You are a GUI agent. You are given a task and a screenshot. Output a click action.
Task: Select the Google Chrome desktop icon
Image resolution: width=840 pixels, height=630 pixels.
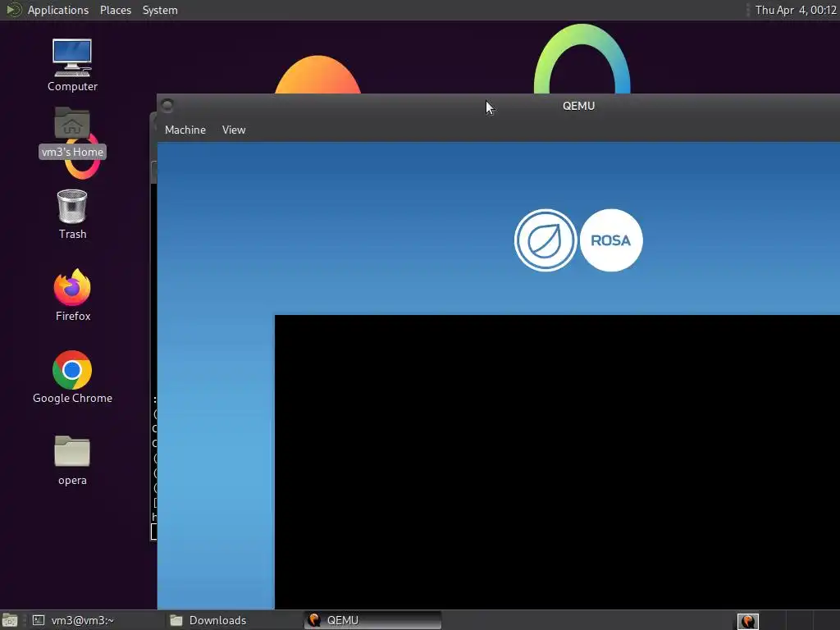coord(72,377)
